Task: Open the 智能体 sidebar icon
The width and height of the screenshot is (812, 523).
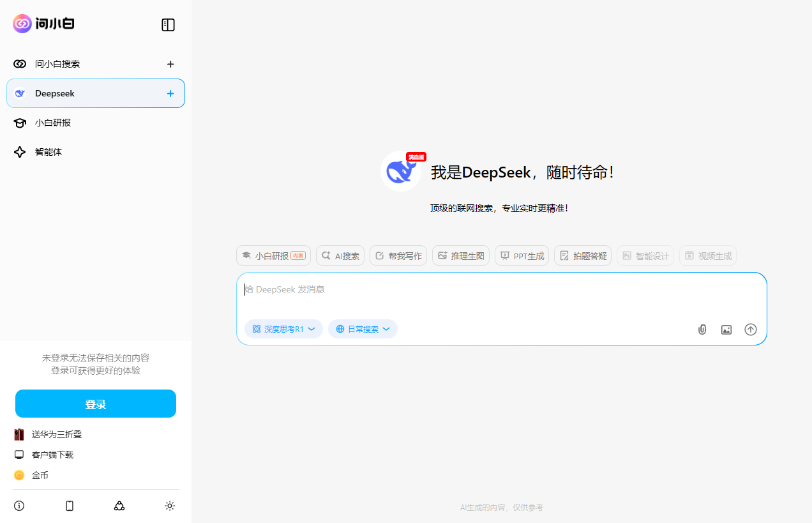Action: click(x=19, y=152)
